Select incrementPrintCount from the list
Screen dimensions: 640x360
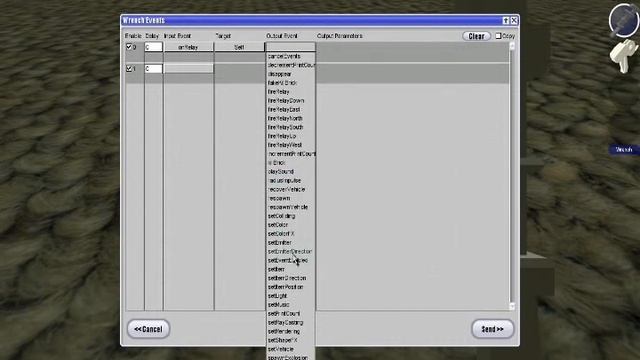[291, 154]
